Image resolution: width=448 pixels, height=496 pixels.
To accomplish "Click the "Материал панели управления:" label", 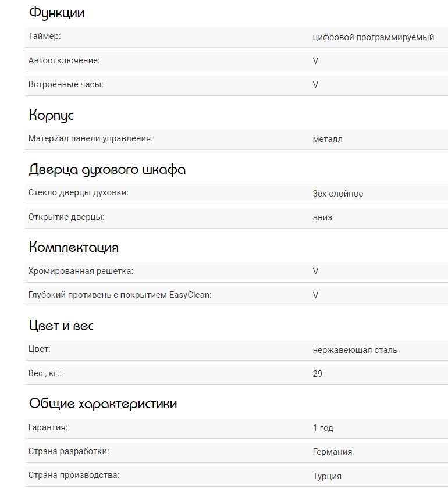I will click(x=90, y=138).
